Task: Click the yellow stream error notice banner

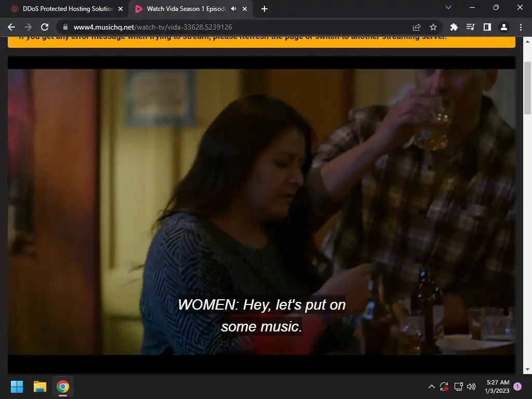Action: pyautogui.click(x=262, y=42)
